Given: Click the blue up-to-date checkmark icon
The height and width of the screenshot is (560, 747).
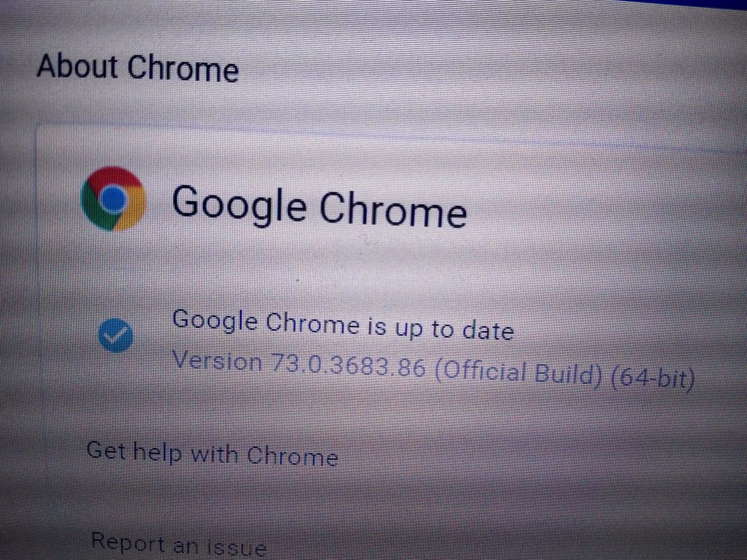Looking at the screenshot, I should (115, 336).
